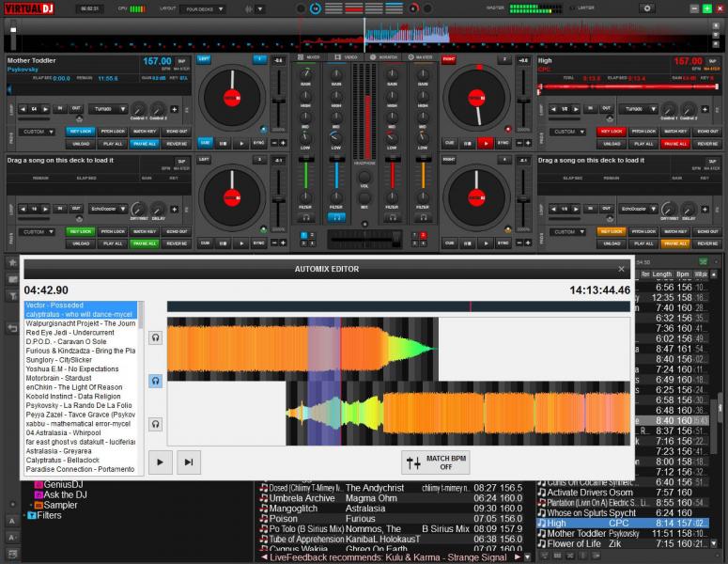This screenshot has height=564, width=728.
Task: Enable headphone cue on mixer channel 4
Action: click(x=423, y=217)
